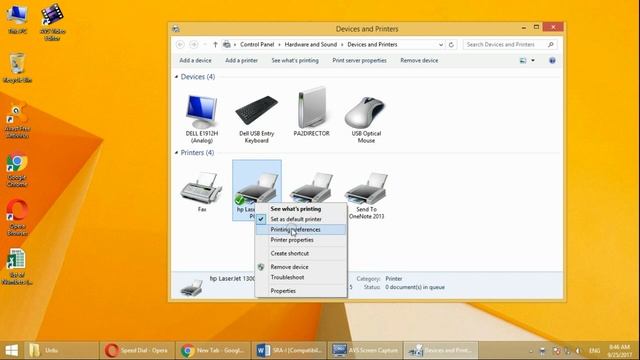Image resolution: width=640 pixels, height=360 pixels.
Task: Switch to AVS Screen Capture taskbar item
Action: pos(365,351)
